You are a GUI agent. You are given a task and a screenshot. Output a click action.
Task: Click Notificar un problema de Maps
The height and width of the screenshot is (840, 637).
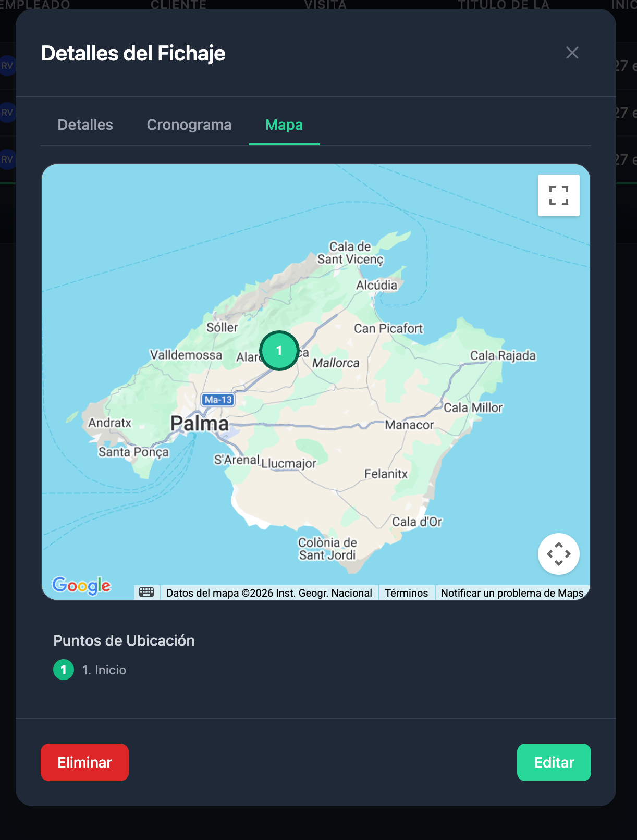point(512,593)
